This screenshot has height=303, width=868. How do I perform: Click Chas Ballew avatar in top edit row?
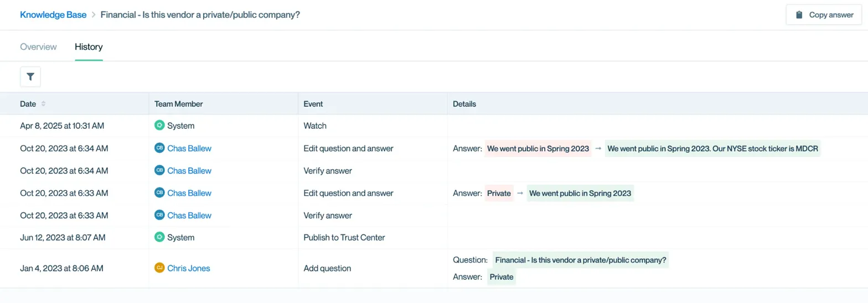(159, 148)
